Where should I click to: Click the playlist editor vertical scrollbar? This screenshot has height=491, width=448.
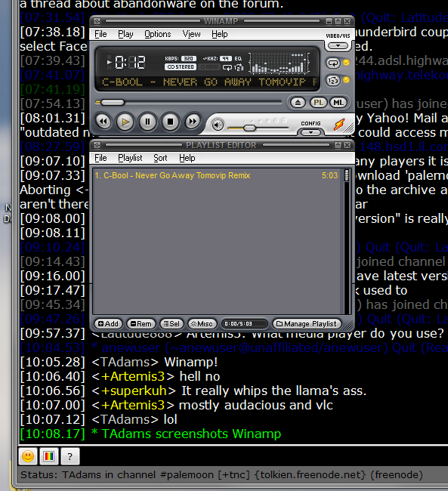point(347,241)
